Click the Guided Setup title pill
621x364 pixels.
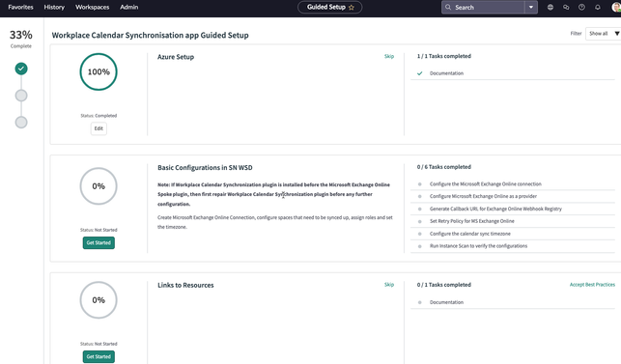(x=330, y=7)
